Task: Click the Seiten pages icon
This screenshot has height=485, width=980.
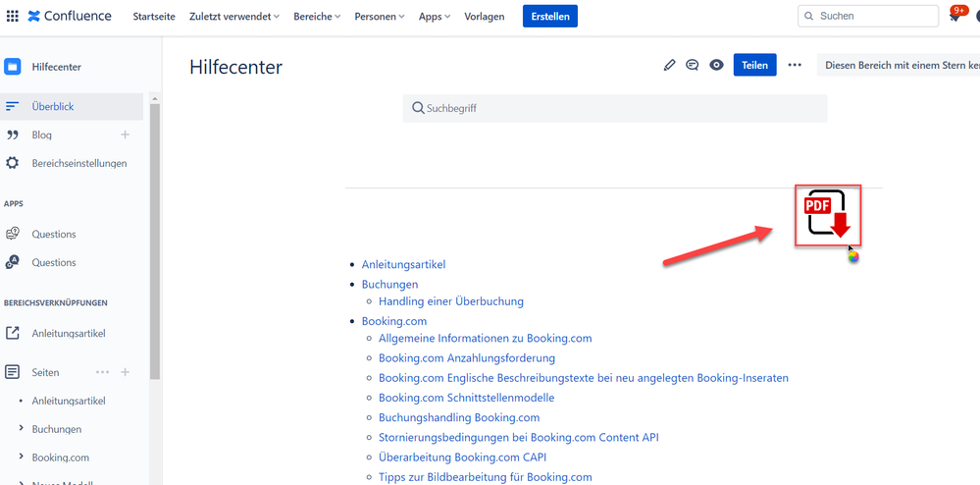Action: 12,372
